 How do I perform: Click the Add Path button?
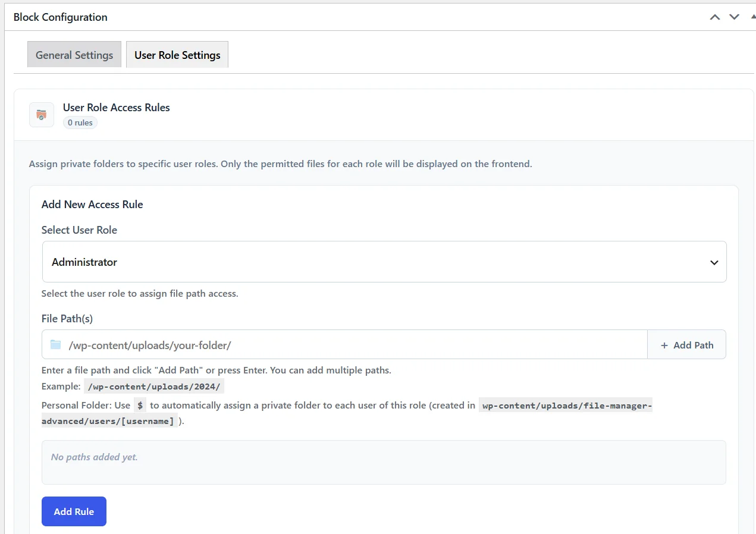pos(686,345)
